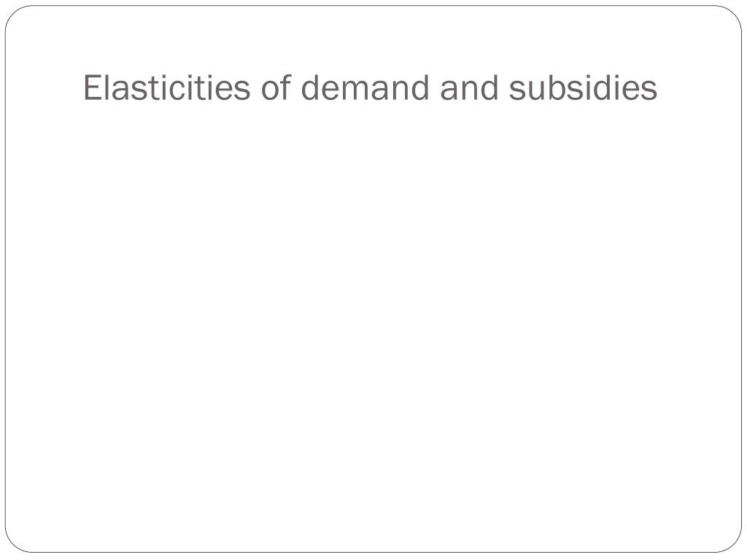Screen dimensions: 747x560
Task: Click the final letter "s" of "subsidies"
Action: (649, 91)
